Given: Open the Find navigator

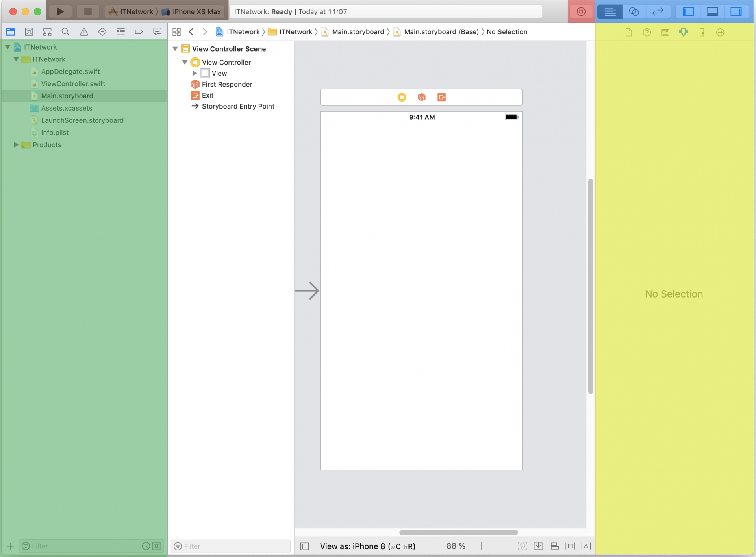Looking at the screenshot, I should 65,32.
